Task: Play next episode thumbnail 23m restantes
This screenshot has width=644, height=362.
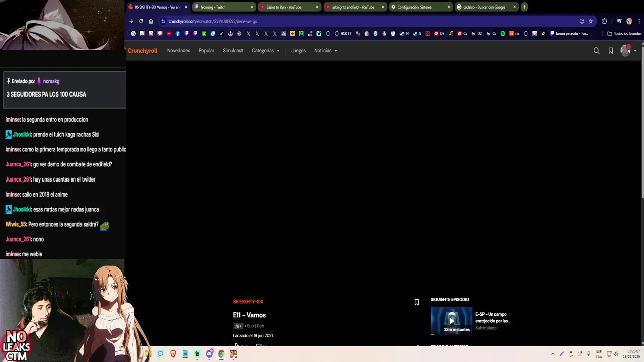Action: [451, 321]
